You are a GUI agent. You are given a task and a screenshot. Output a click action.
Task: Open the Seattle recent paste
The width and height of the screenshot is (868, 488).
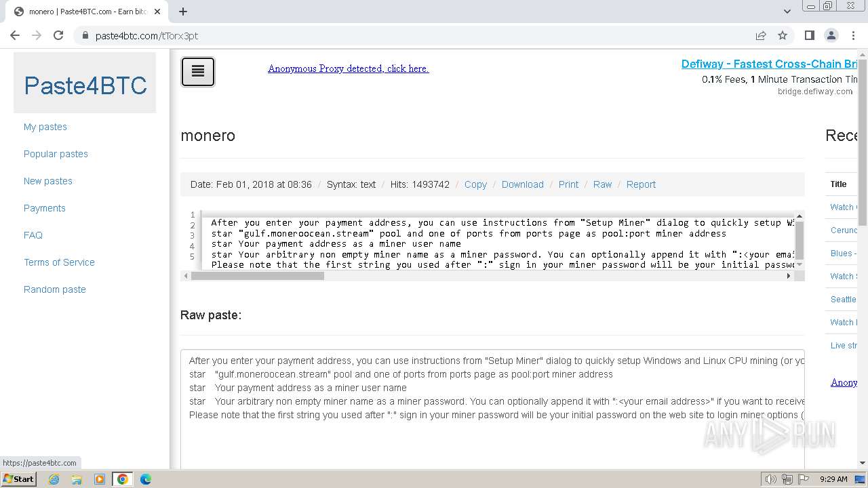tap(844, 299)
